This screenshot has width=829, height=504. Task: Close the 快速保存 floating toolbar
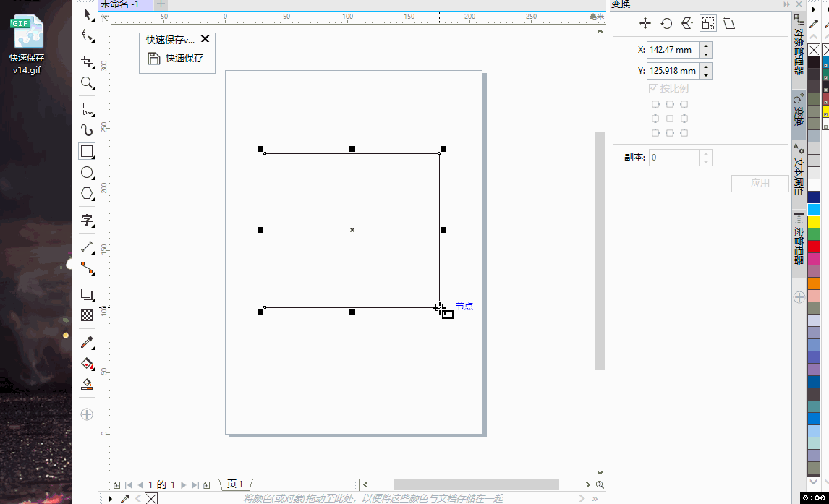(x=205, y=39)
